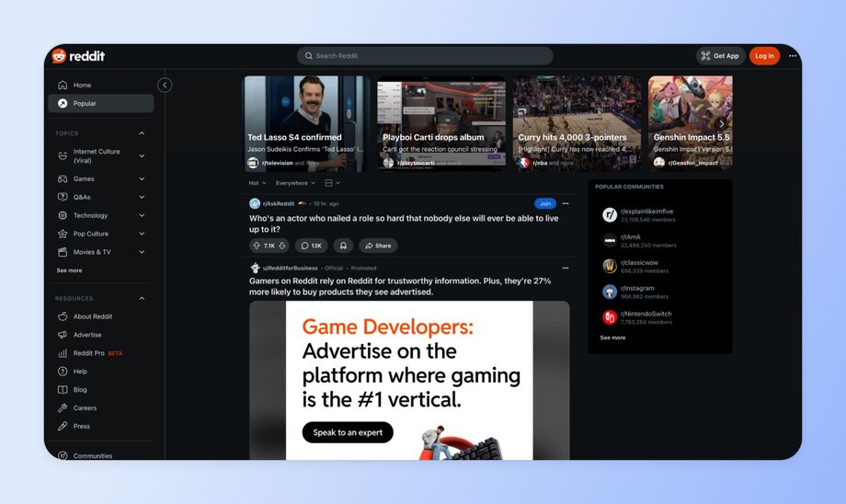846x504 pixels.
Task: Click the r/nba link on Curry card
Action: coord(540,163)
